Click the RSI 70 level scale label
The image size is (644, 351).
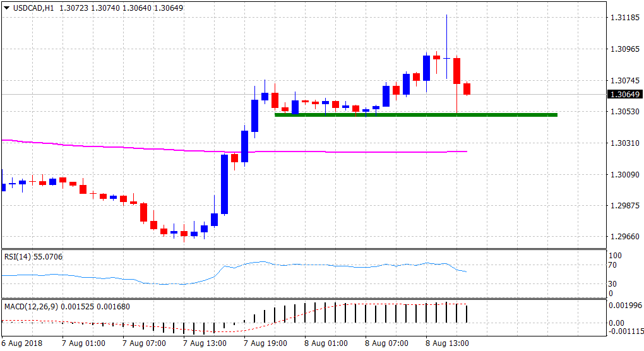point(613,266)
